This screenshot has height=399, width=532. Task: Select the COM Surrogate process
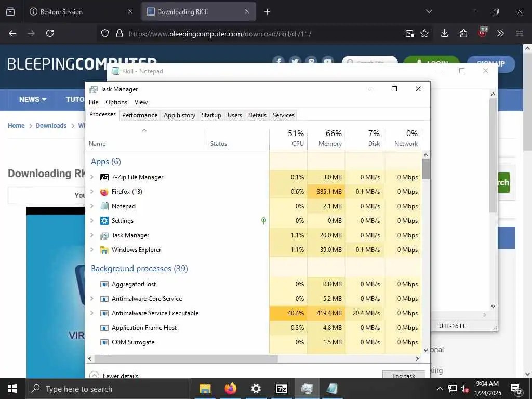click(x=254, y=342)
